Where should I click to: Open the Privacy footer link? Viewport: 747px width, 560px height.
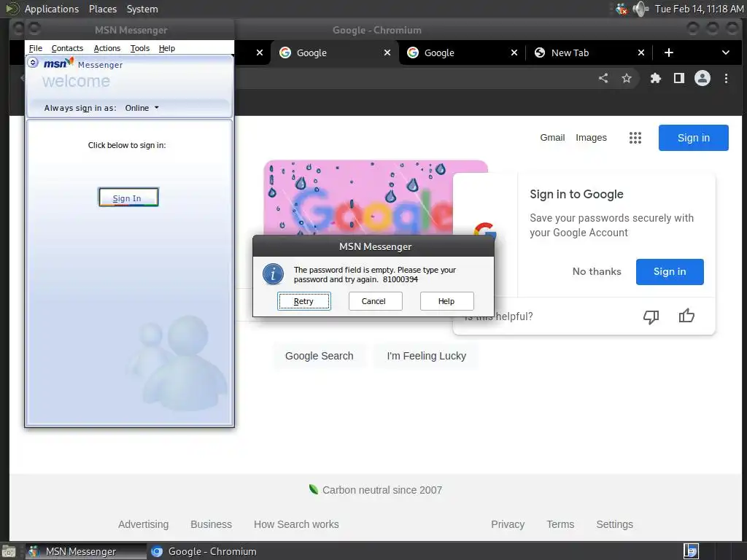pyautogui.click(x=508, y=524)
